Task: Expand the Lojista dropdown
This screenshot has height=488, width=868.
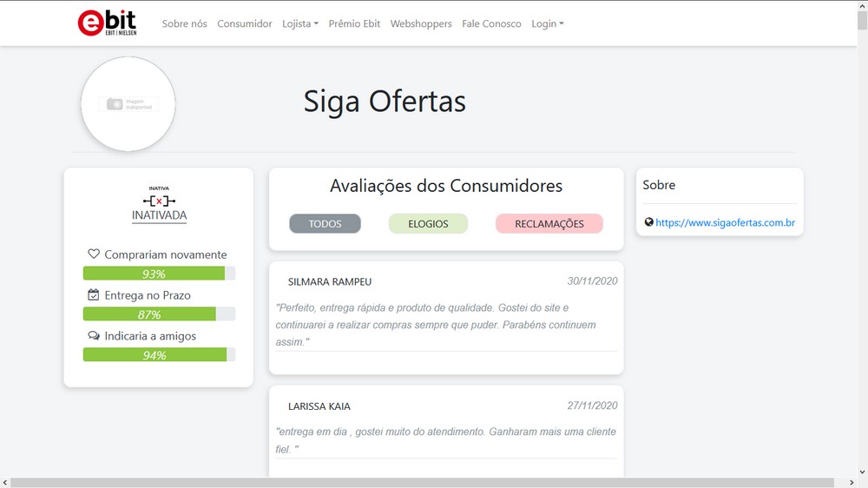Action: pos(300,23)
